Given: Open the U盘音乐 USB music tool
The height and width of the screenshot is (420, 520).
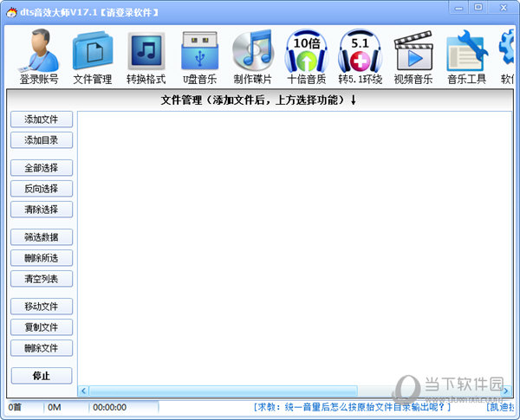Looking at the screenshot, I should pos(199,56).
